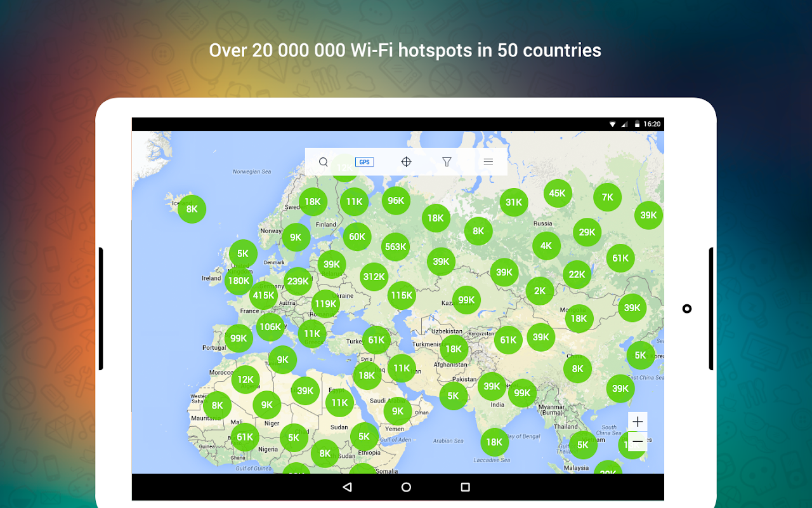Screen dimensions: 812x508
Task: Select the 99K cluster over India
Action: (522, 393)
